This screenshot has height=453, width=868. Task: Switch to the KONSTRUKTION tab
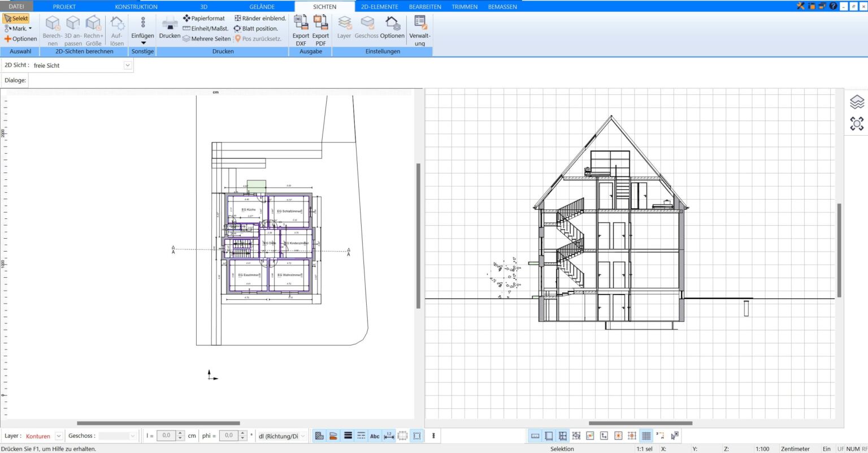(136, 6)
